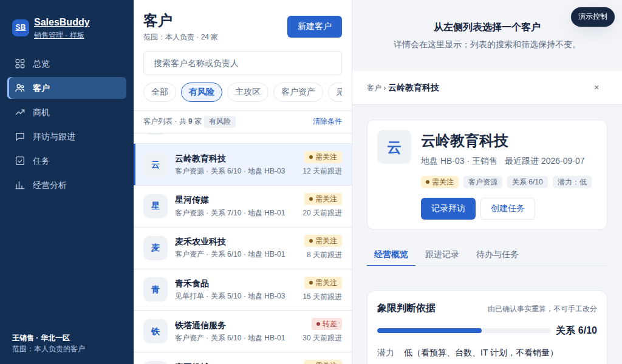Click the 客户 people icon in sidebar
The width and height of the screenshot is (622, 364).
20,88
